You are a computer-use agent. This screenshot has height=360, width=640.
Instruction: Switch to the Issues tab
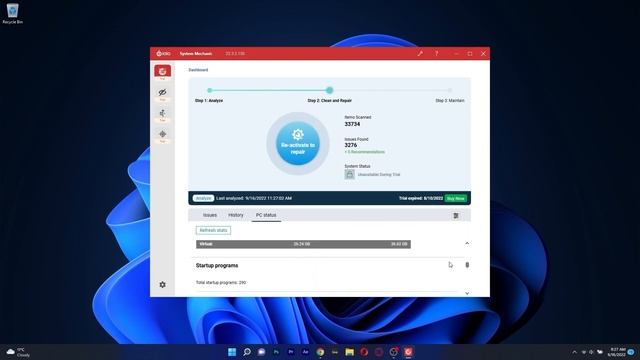[210, 215]
